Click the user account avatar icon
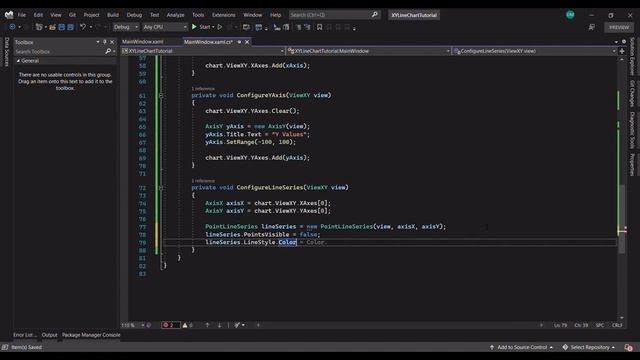 tap(570, 15)
